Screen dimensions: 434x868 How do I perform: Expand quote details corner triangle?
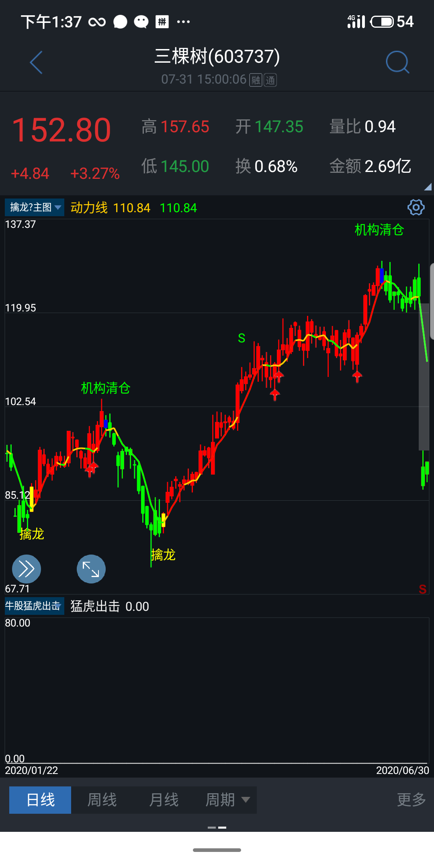click(x=427, y=187)
